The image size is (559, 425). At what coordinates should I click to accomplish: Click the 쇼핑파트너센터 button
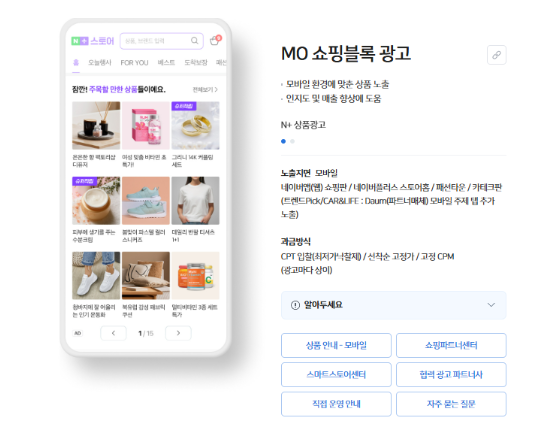click(x=451, y=345)
